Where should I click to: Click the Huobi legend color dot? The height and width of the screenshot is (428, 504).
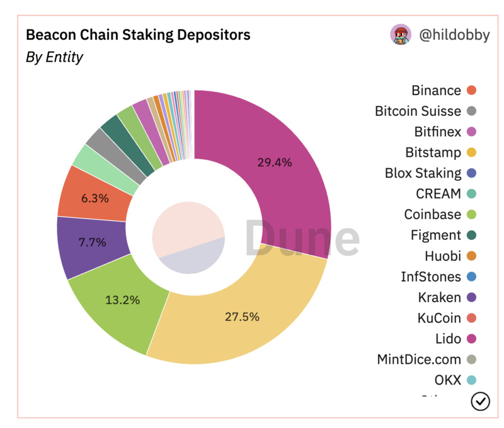[471, 256]
